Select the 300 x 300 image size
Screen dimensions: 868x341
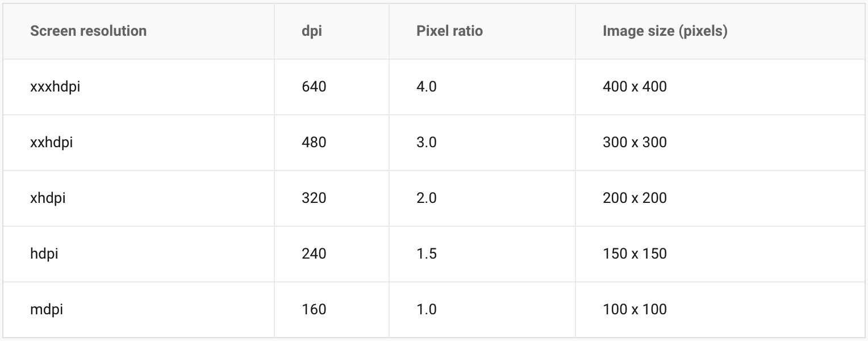pos(635,142)
